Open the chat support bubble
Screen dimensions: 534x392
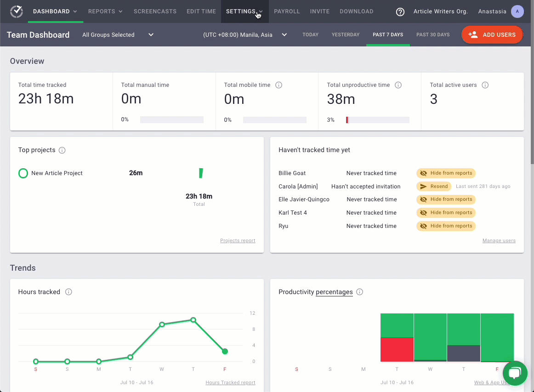point(515,373)
